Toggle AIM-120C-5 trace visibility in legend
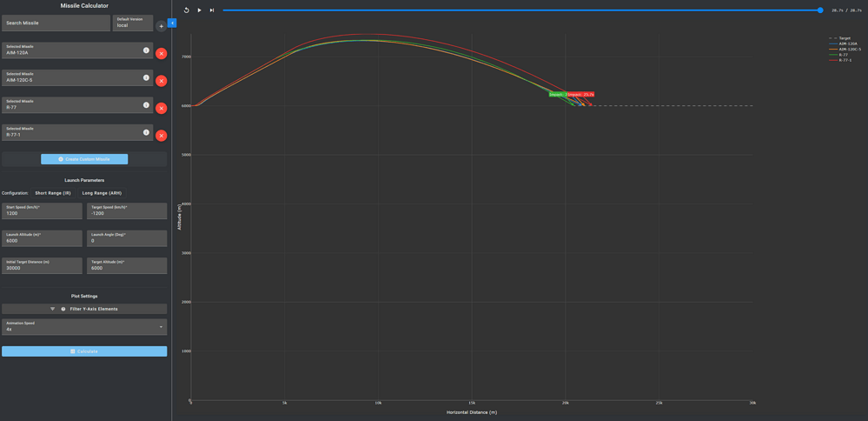This screenshot has height=421, width=868. (x=845, y=49)
